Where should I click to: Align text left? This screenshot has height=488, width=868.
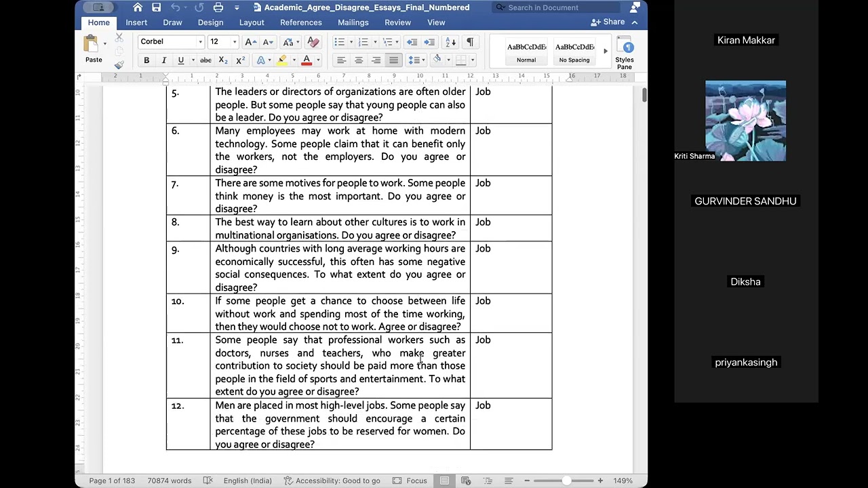[342, 60]
